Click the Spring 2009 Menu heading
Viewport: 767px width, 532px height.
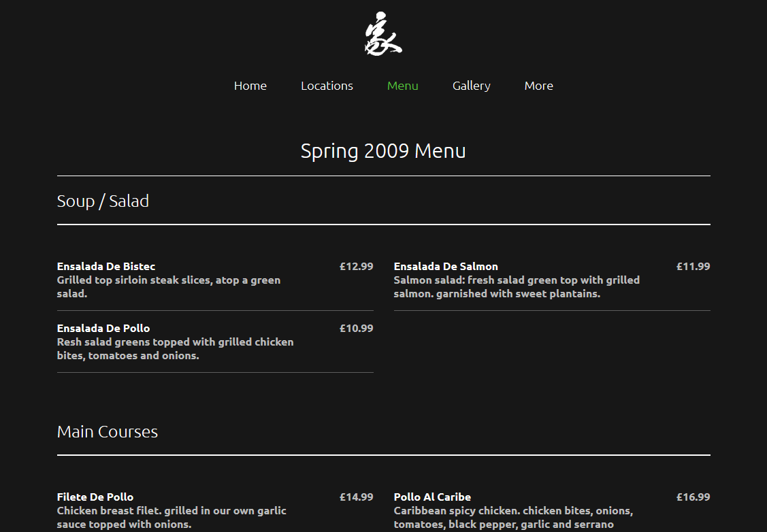pyautogui.click(x=383, y=150)
